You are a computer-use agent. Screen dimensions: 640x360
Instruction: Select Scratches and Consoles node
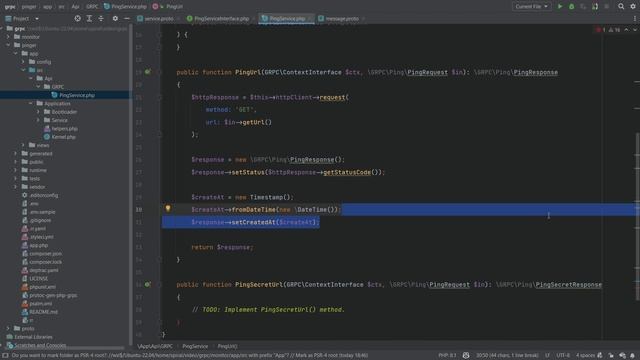(40, 345)
